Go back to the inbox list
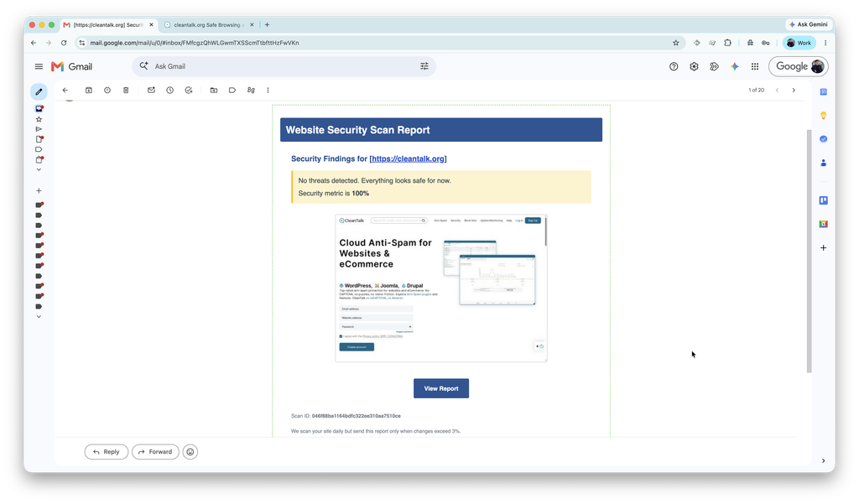The image size is (859, 504). (x=65, y=90)
